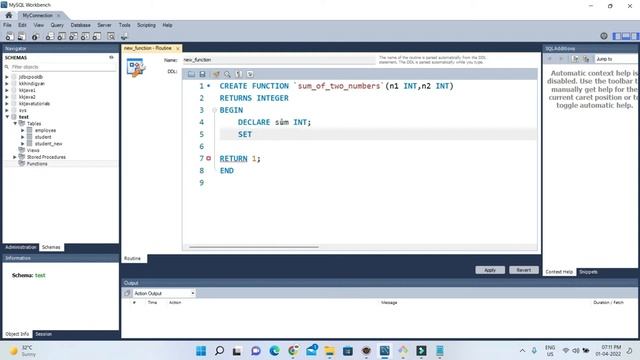Open the Action Output dropdown

coord(164,293)
